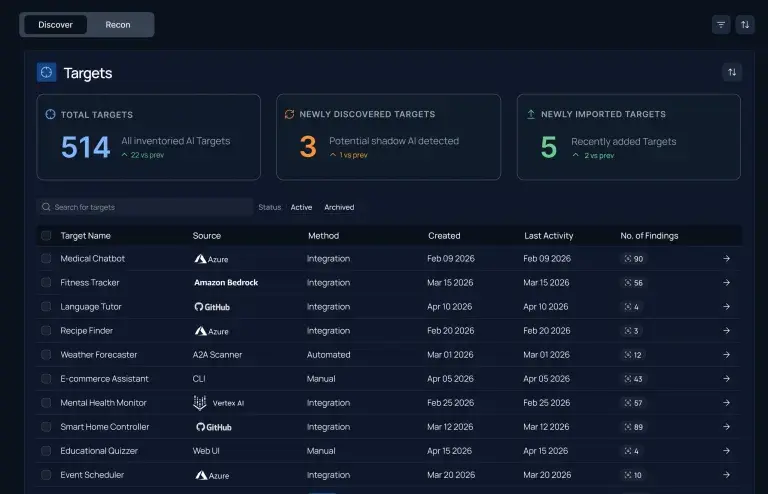Screen dimensions: 768x494
Task: Open the filter icon at top right
Action: (x=721, y=24)
